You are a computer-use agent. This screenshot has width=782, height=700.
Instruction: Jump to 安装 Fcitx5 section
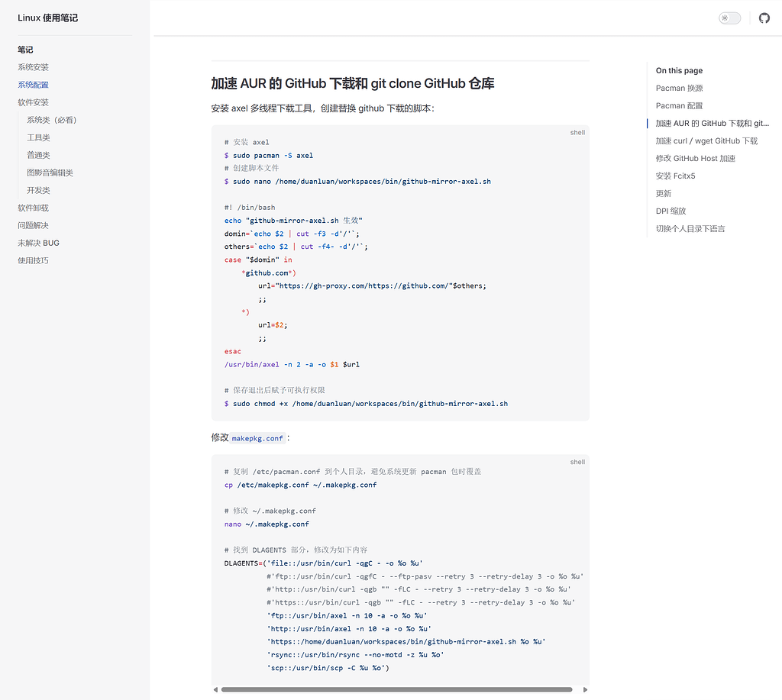[675, 176]
